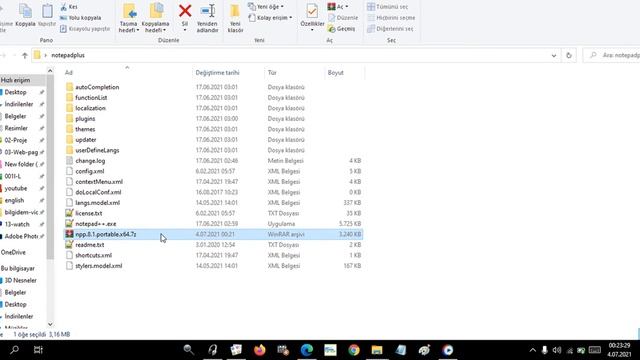Open Desktop under Hızlı erişim

coord(16,92)
